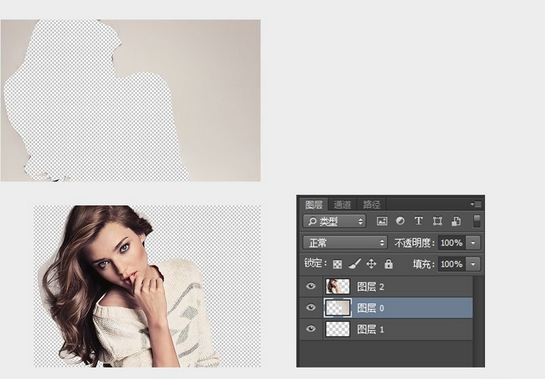
Task: Click the 填充 label
Action: pos(424,264)
